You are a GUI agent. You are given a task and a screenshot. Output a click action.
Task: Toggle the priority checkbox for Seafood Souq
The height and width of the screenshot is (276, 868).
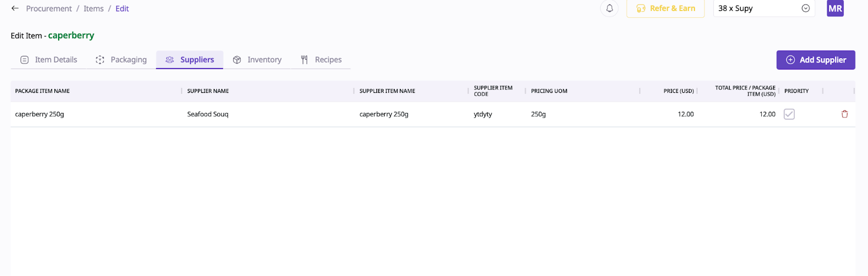(789, 114)
